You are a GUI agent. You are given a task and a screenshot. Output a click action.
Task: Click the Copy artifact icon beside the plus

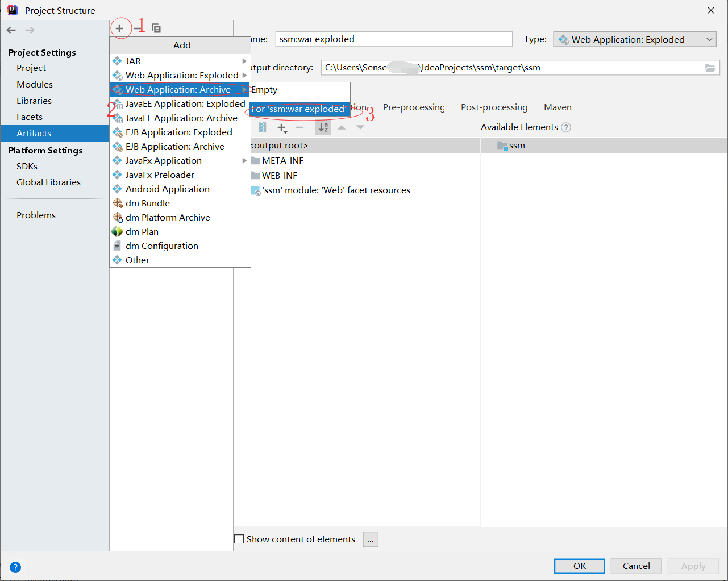click(x=156, y=28)
